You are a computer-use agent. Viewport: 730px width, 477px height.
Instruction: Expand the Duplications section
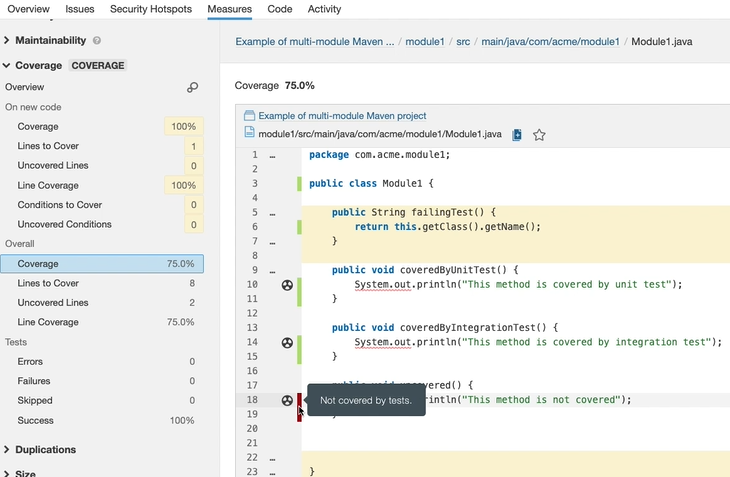click(x=45, y=450)
